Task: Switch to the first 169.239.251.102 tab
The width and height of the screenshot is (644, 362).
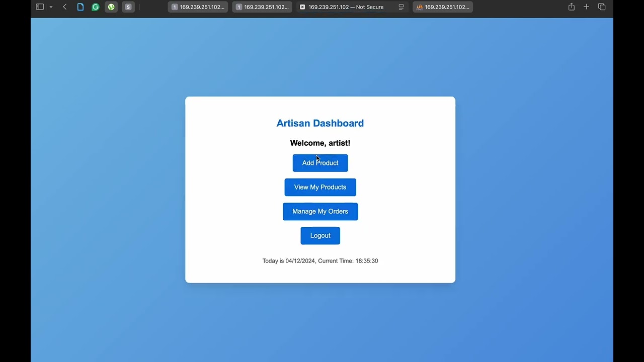Action: click(198, 7)
